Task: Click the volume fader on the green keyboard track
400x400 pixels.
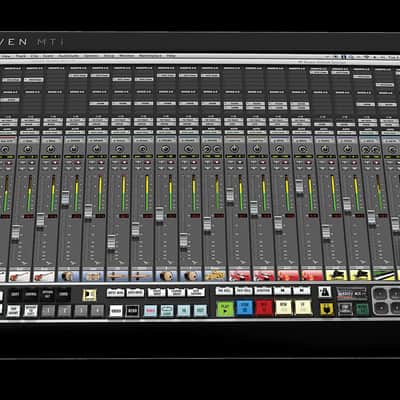Action: 371,217
